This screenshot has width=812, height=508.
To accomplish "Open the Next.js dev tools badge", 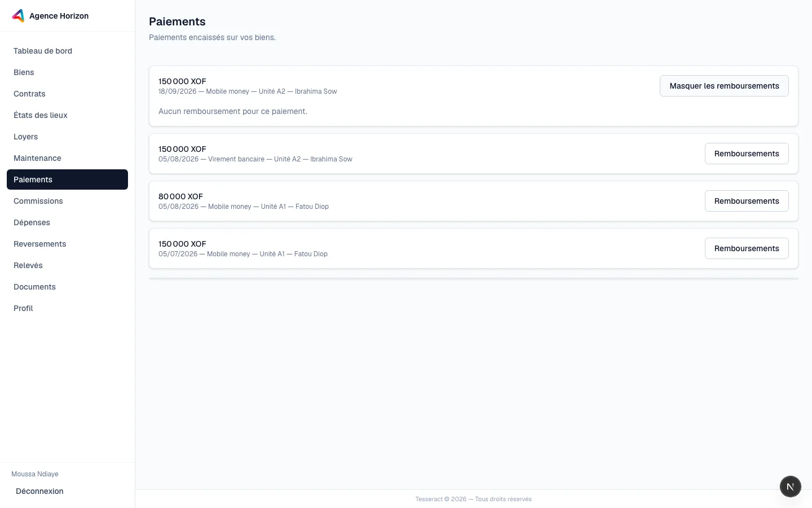I will coord(790,486).
